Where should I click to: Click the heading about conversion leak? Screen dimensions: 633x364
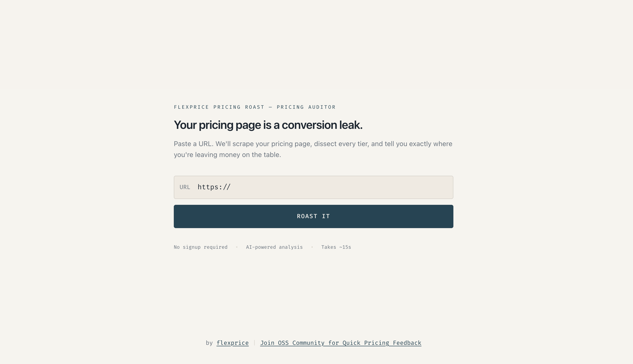[268, 125]
